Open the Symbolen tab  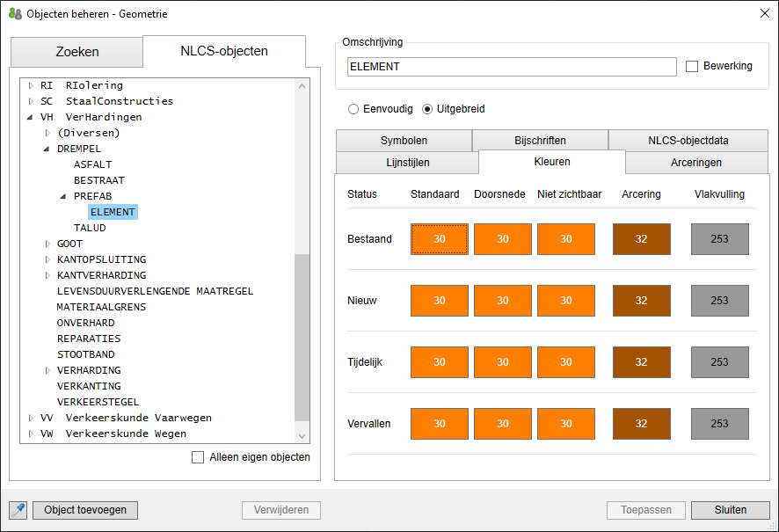click(x=404, y=141)
